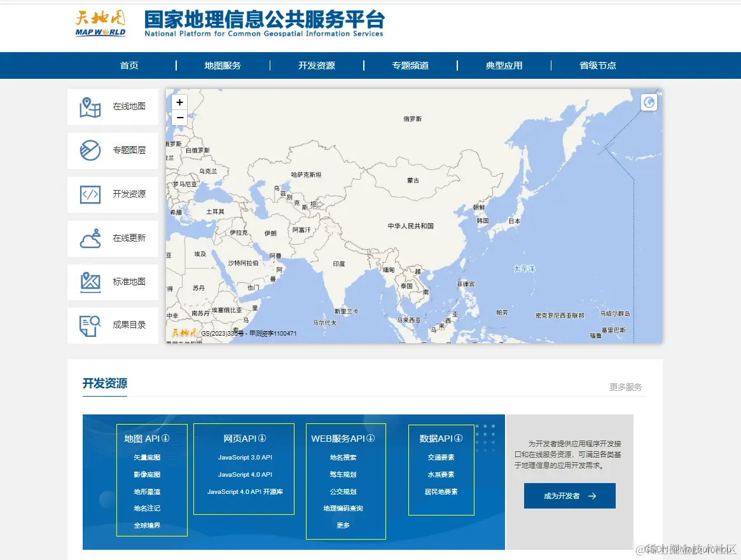Screen dimensions: 741x560
Task: Click the 在线地图 map pin icon
Action: click(90, 107)
